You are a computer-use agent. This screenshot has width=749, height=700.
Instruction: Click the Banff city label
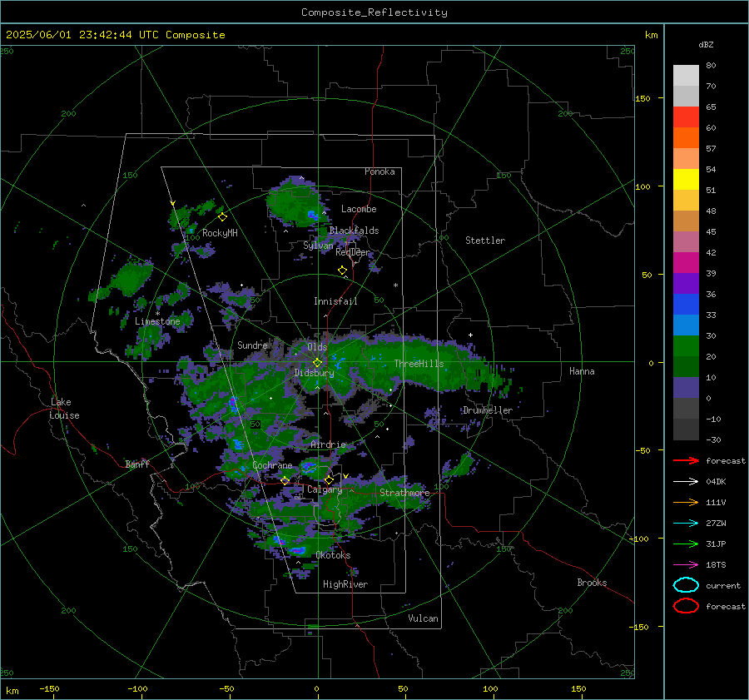[137, 464]
